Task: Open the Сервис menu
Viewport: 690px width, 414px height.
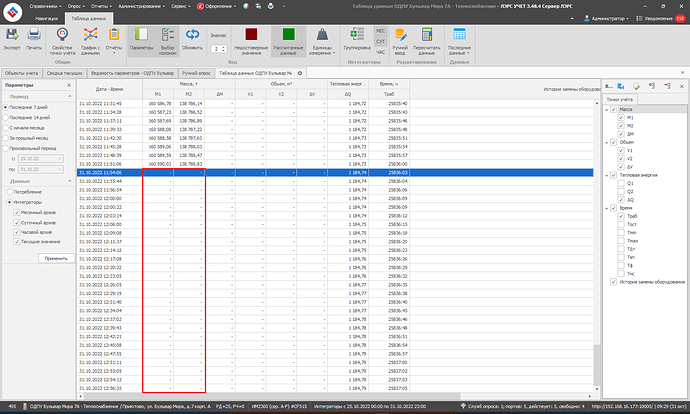Action: click(180, 6)
